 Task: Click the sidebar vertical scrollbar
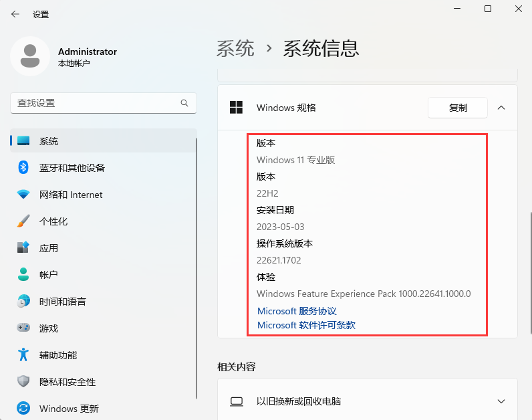pos(196,268)
